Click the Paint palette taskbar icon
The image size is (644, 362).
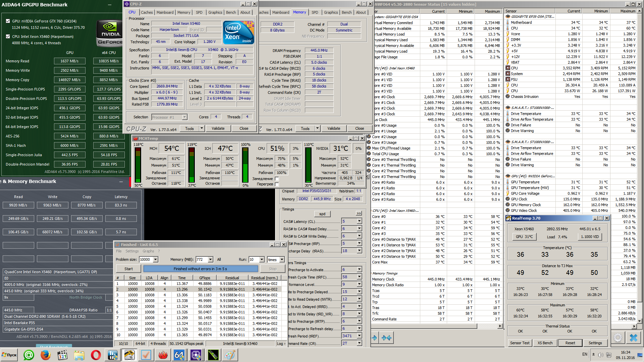[230, 355]
